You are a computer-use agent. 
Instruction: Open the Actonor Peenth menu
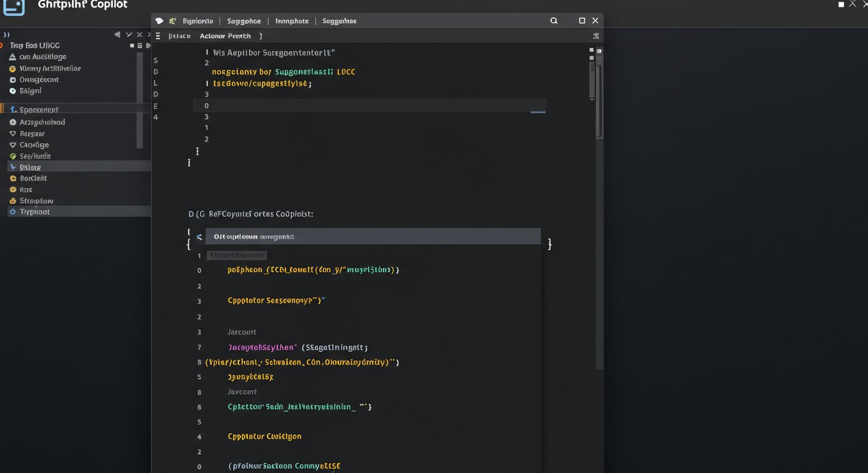click(x=225, y=36)
